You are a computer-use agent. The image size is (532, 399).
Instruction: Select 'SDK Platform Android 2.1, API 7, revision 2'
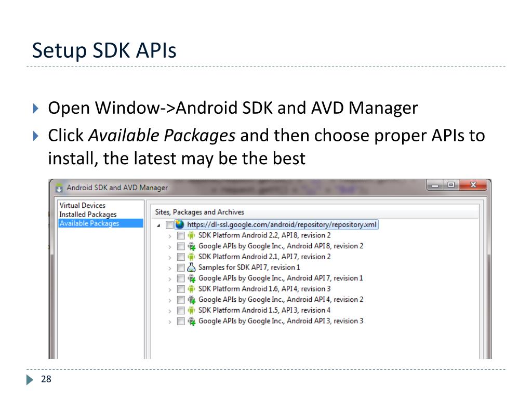pos(264,257)
